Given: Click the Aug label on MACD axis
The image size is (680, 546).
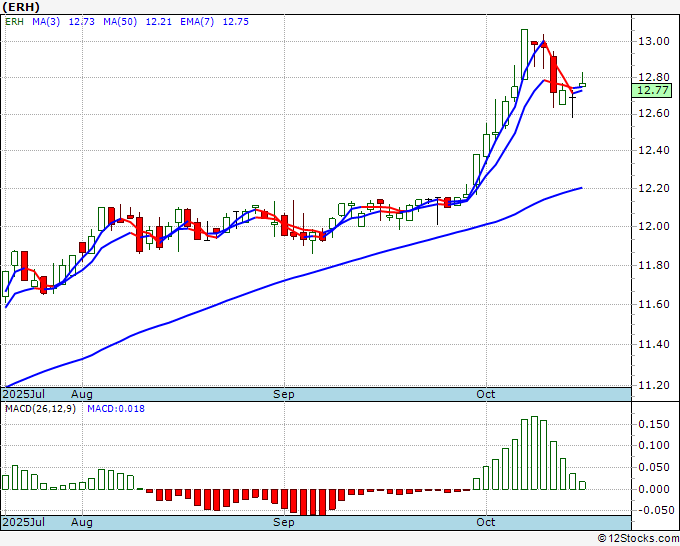Looking at the screenshot, I should coord(82,522).
